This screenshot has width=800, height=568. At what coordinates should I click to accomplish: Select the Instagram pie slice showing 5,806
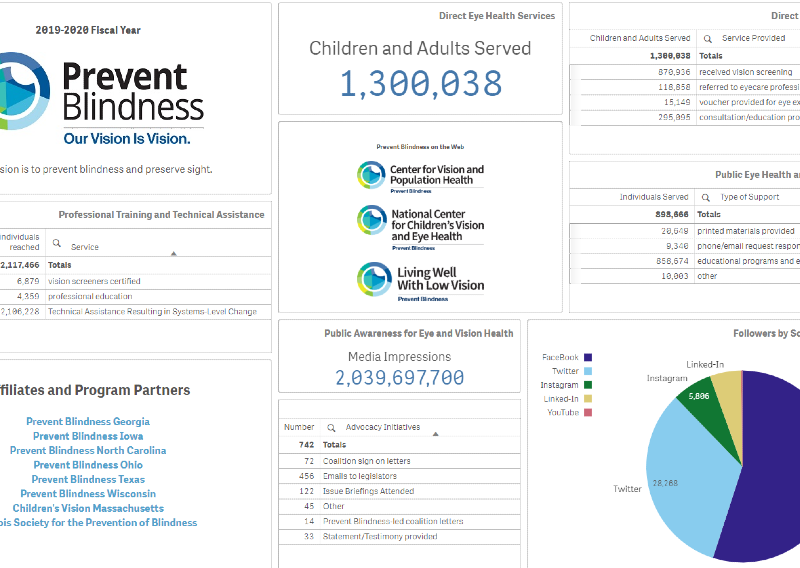coord(707,413)
